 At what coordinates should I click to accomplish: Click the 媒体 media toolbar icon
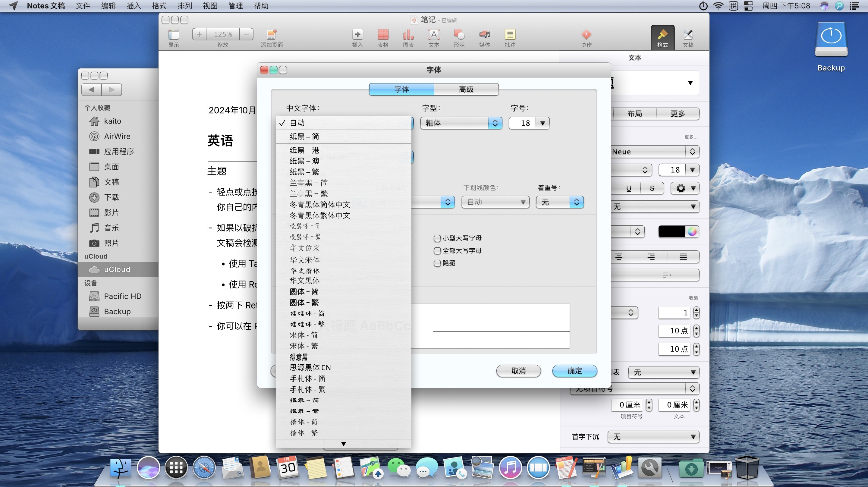(x=485, y=34)
